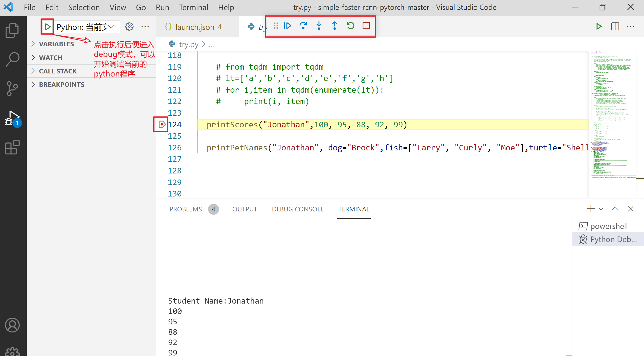Click the Step Into arrow icon
The height and width of the screenshot is (356, 644).
click(319, 26)
